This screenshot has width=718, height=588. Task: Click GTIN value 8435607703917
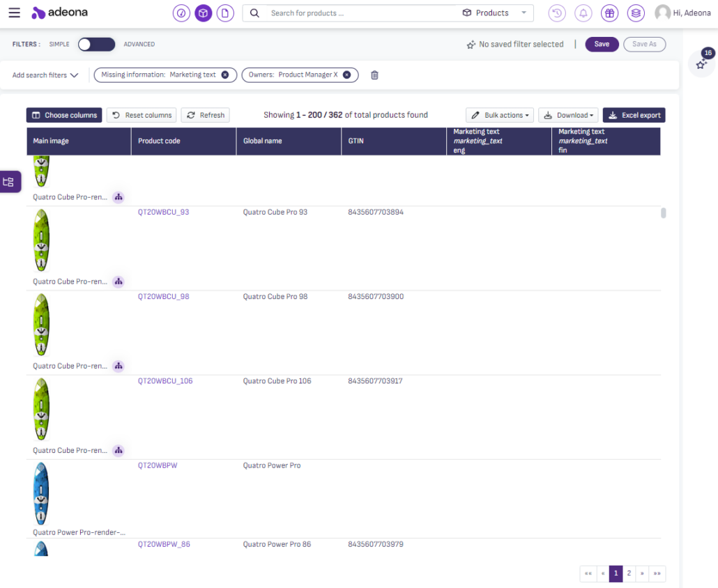pyautogui.click(x=376, y=380)
